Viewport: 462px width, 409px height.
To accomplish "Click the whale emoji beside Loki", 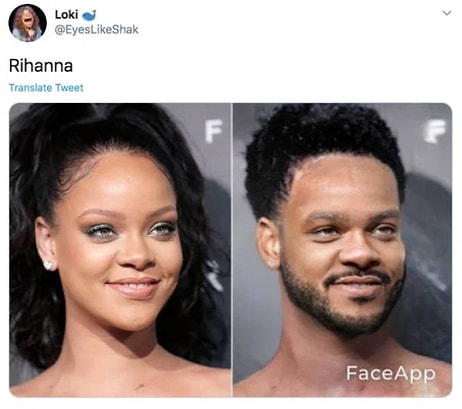I will pyautogui.click(x=89, y=15).
